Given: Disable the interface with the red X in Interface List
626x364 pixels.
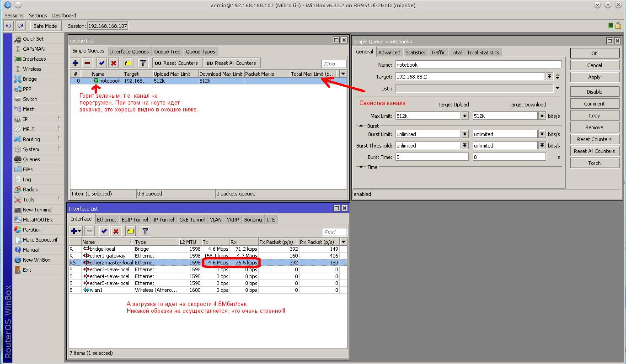Looking at the screenshot, I should pyautogui.click(x=116, y=231).
